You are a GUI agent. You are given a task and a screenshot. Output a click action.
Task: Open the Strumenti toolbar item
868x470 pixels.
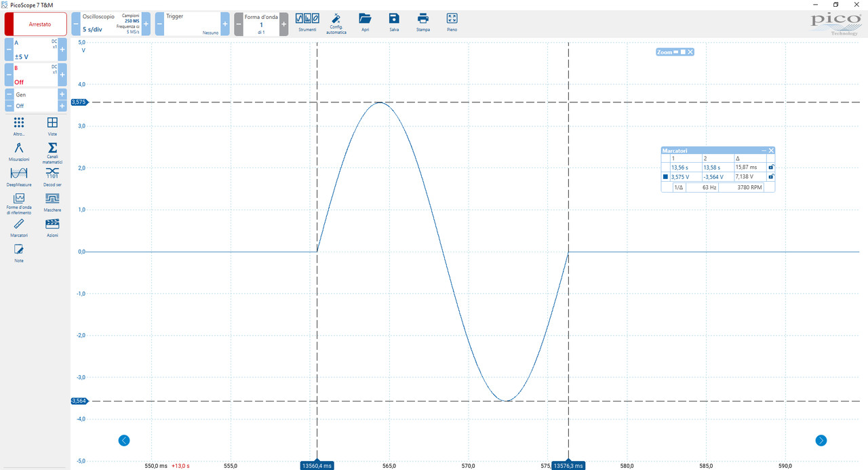[307, 22]
